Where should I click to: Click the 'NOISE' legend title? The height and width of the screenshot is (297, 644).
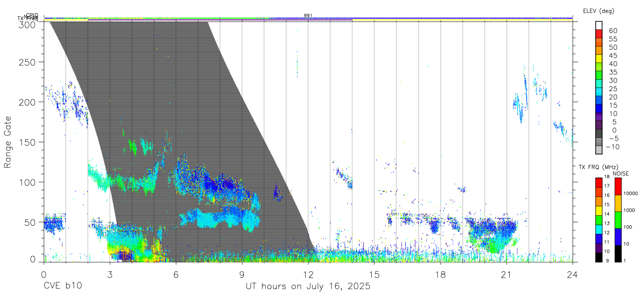click(620, 173)
